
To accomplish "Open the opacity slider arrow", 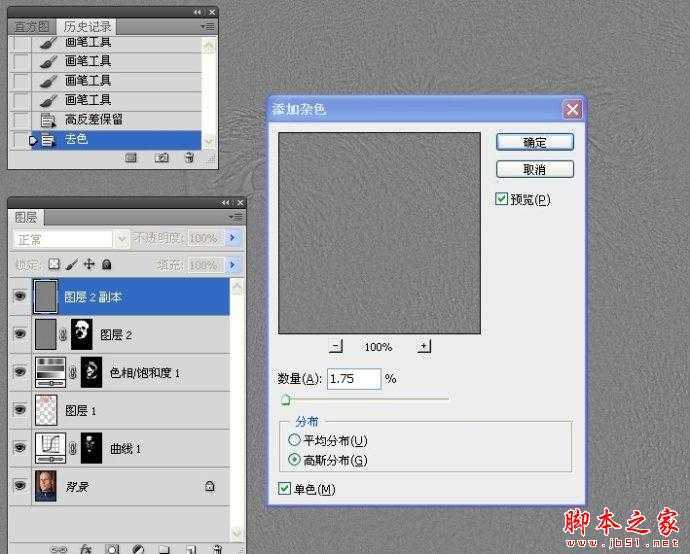I will 232,238.
